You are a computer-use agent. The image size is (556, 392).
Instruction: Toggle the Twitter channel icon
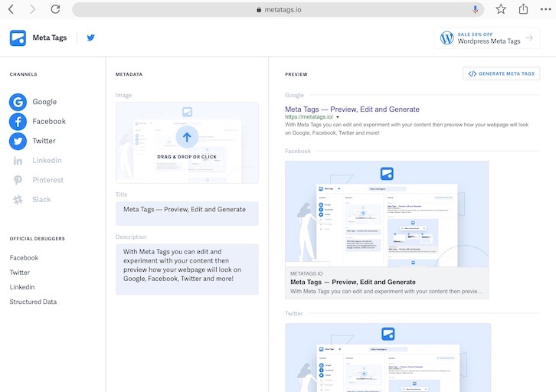[18, 141]
